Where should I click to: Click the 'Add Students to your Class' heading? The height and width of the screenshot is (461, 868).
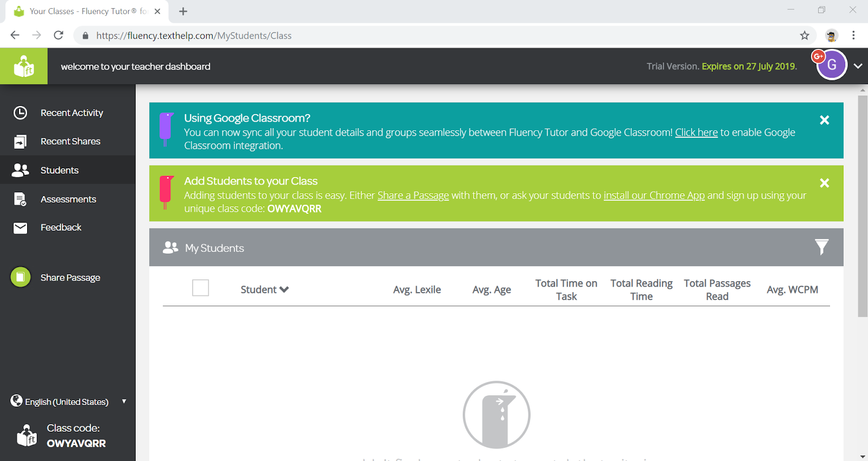tap(251, 181)
